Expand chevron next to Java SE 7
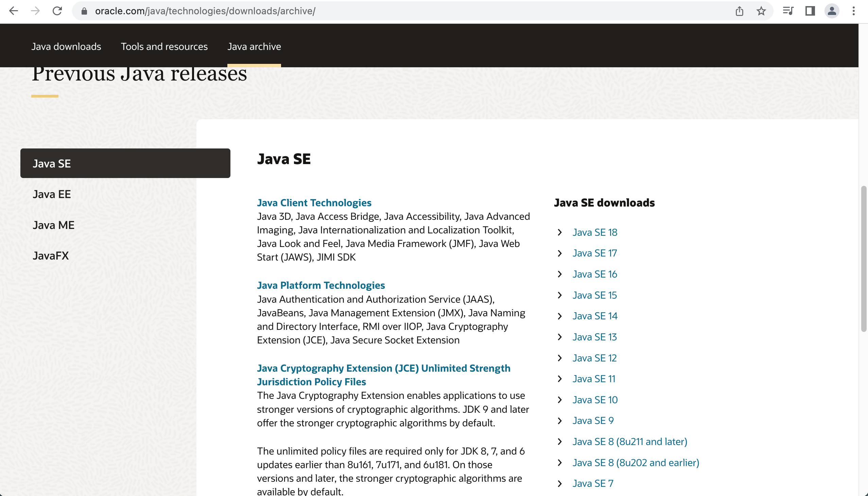 point(560,483)
